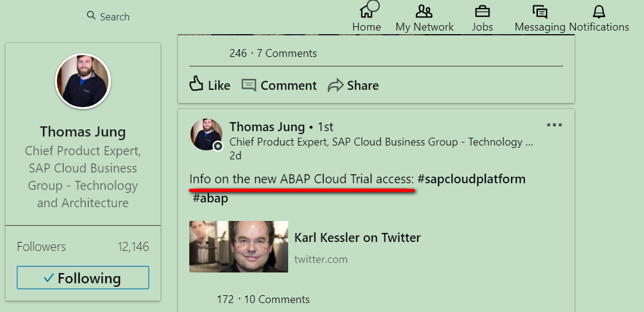The height and width of the screenshot is (312, 644).
Task: Click the small post author avatar
Action: point(206,134)
